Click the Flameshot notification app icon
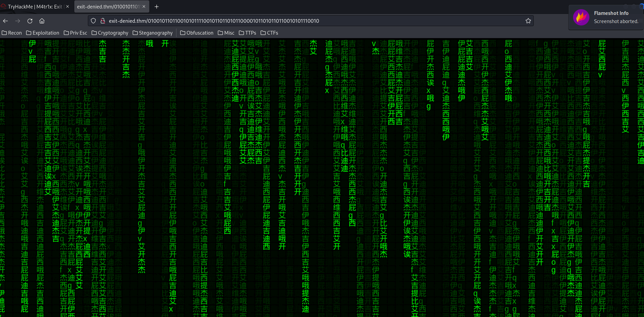Screen dimensions: 644x317 click(581, 17)
